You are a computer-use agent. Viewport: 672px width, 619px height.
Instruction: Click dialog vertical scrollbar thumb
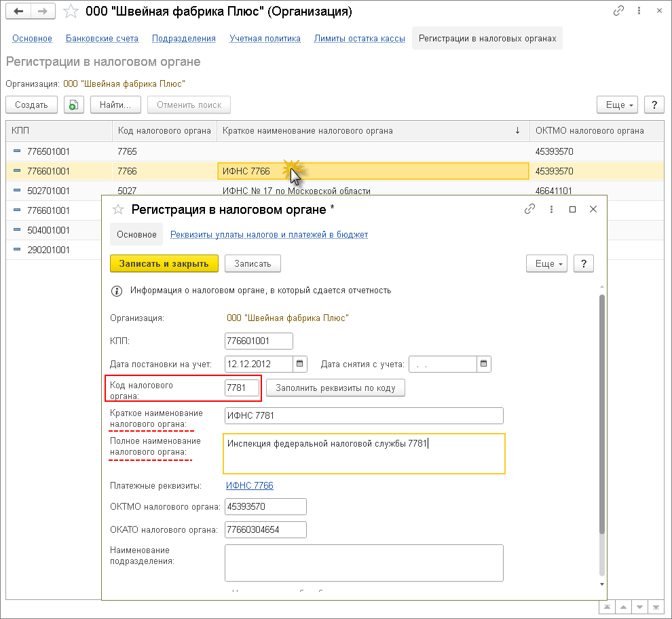pyautogui.click(x=601, y=414)
